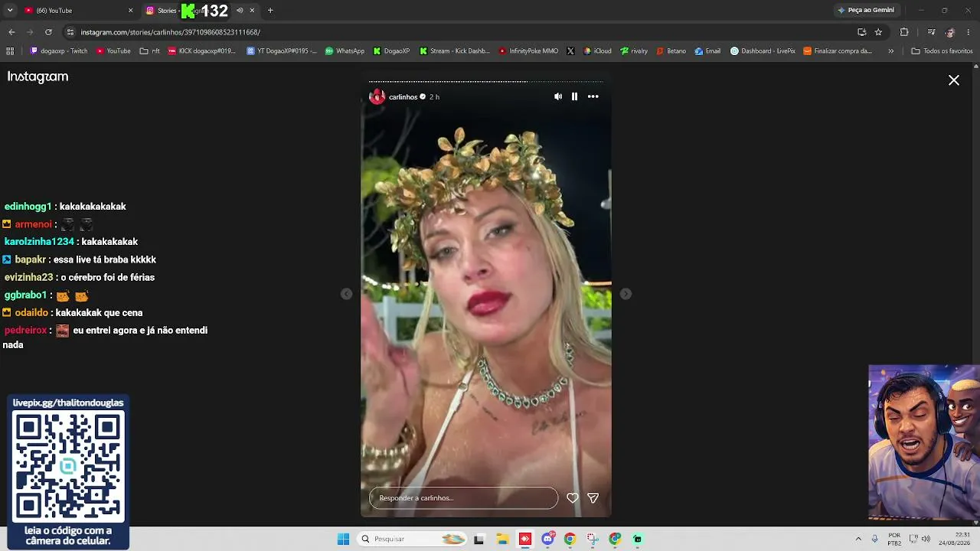Open the Email bookmark

click(707, 51)
